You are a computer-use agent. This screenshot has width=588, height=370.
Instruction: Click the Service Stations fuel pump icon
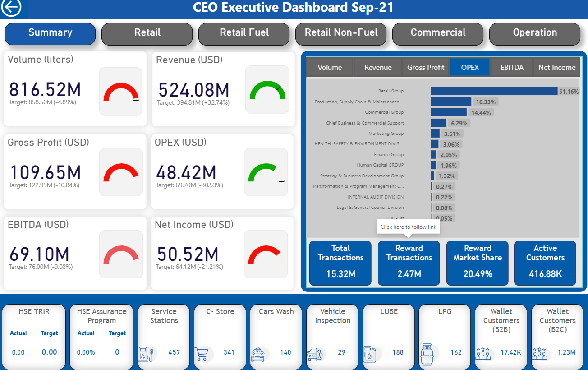pyautogui.click(x=148, y=353)
